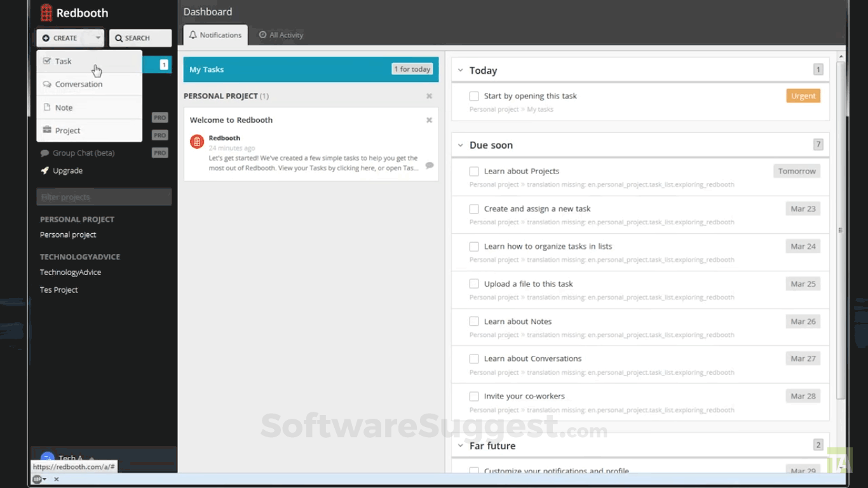Click the comment bubble icon on the welcome card
Image resolution: width=868 pixels, height=488 pixels.
pos(430,165)
